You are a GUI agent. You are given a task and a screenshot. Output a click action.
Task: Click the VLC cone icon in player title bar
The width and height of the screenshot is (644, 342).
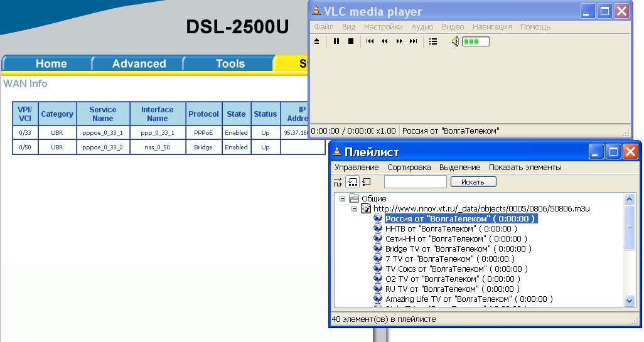pyautogui.click(x=316, y=11)
